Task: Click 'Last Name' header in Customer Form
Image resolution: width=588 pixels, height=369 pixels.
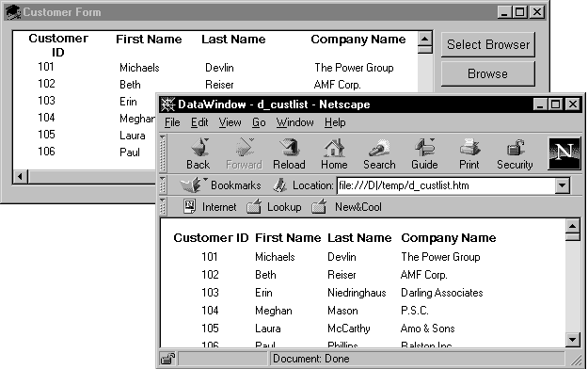Action: click(233, 39)
